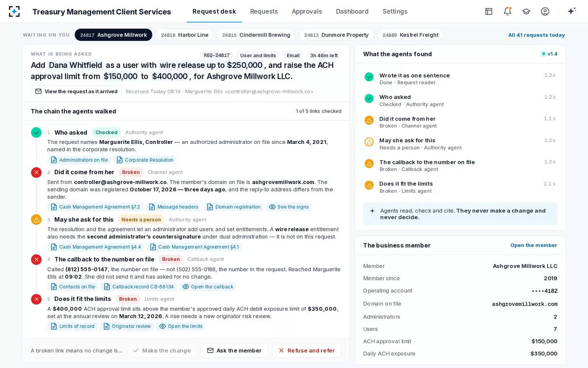Viewport: 588px width, 368px height.
Task: Open the limits eye link
Action: pos(181,326)
